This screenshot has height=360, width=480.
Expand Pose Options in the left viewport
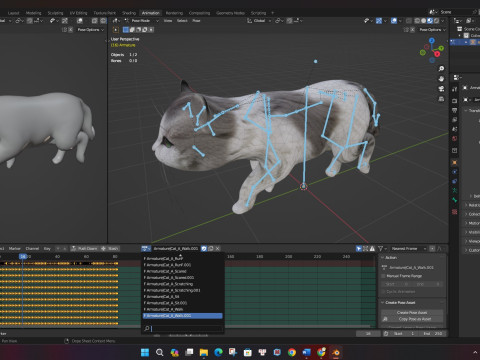[x=90, y=30]
